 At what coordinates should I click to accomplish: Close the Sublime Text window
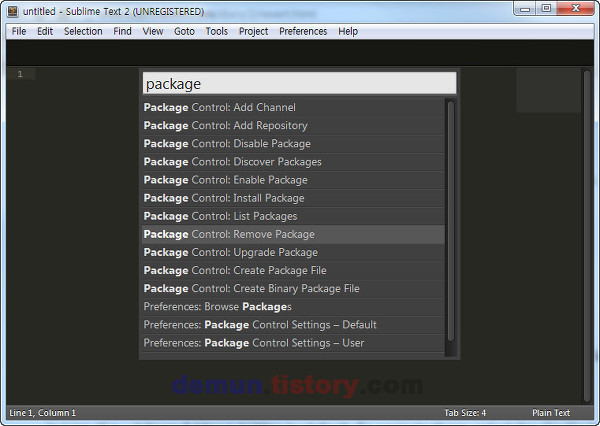click(576, 8)
